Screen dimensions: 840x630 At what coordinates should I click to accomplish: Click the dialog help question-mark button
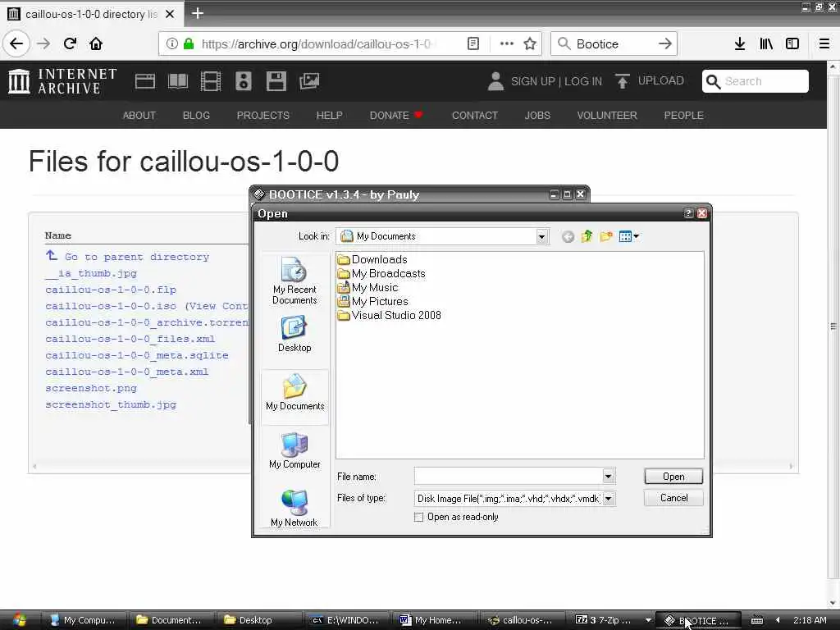(689, 213)
